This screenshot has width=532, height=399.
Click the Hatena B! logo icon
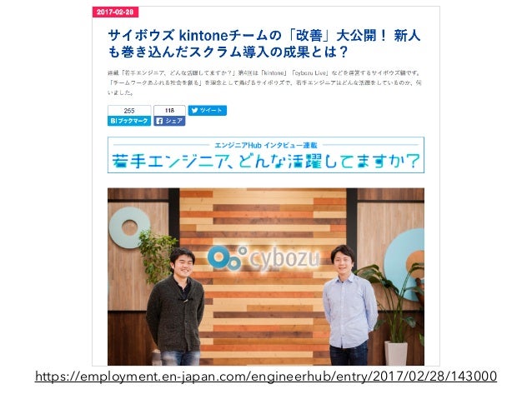[x=113, y=121]
